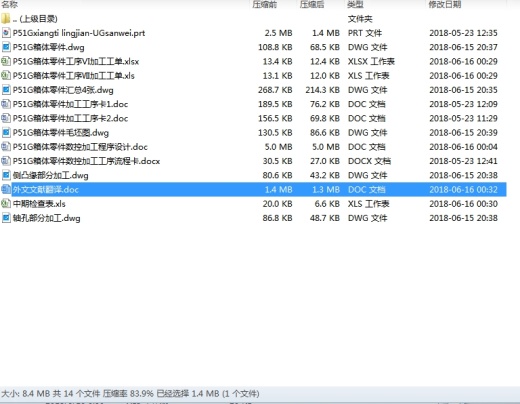Image resolution: width=520 pixels, height=404 pixels.
Task: Click the 48.7 KB compressed size cell
Action: click(x=325, y=218)
